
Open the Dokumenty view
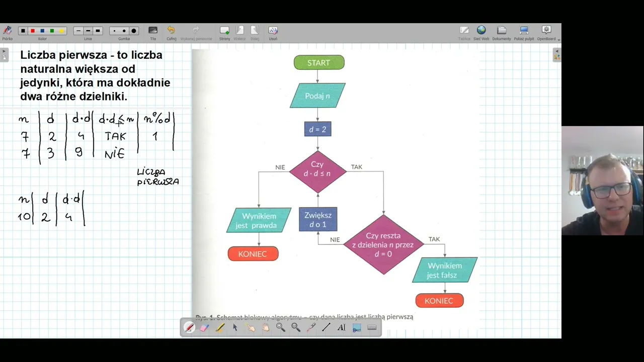click(x=501, y=33)
